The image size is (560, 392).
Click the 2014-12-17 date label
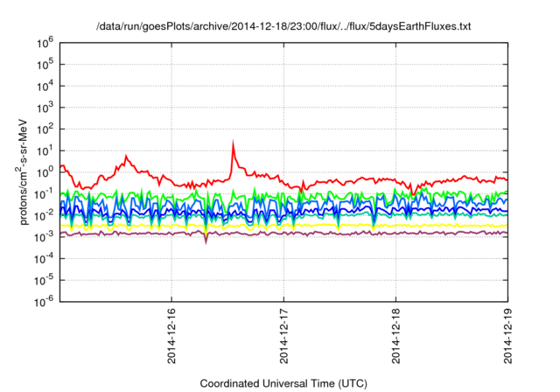(x=283, y=337)
